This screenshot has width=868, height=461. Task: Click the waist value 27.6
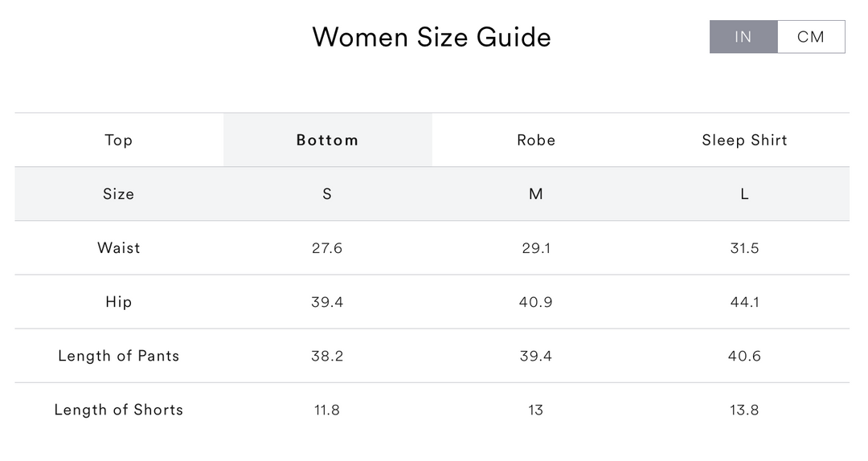[327, 248]
